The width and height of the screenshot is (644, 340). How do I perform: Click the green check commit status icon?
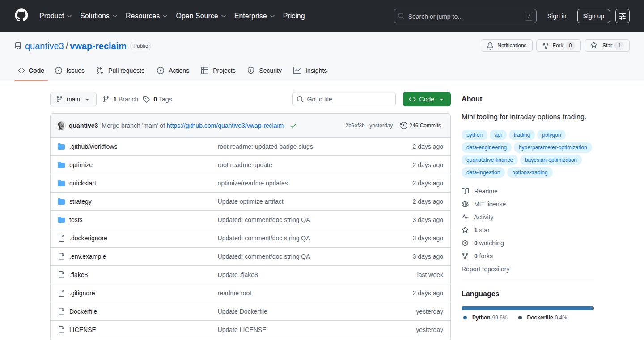(x=293, y=126)
